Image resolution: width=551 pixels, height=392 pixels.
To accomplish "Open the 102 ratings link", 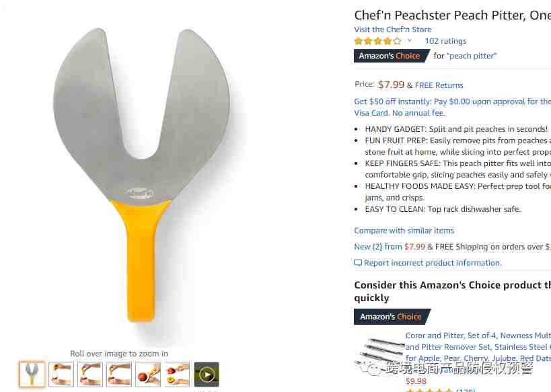I will tap(445, 41).
